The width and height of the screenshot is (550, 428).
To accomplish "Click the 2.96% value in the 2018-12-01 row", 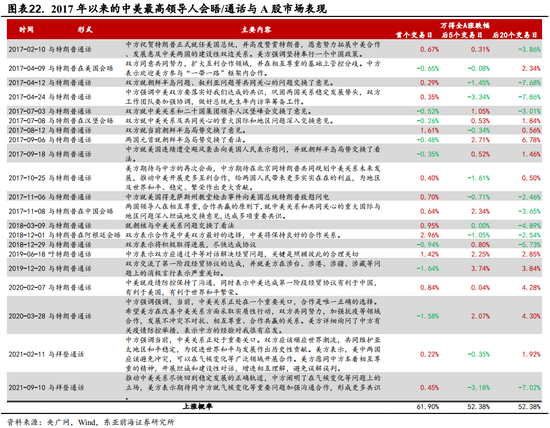I will [430, 235].
